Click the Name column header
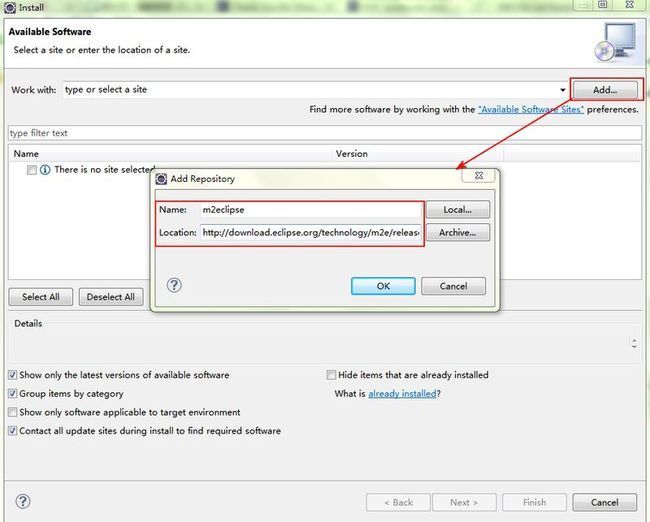650x522 pixels. [170, 154]
